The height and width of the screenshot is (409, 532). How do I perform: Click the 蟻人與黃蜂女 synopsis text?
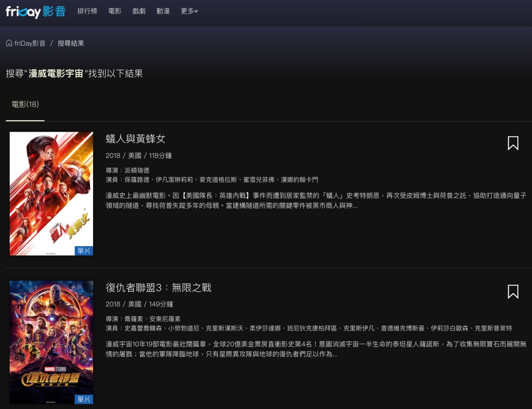click(316, 200)
